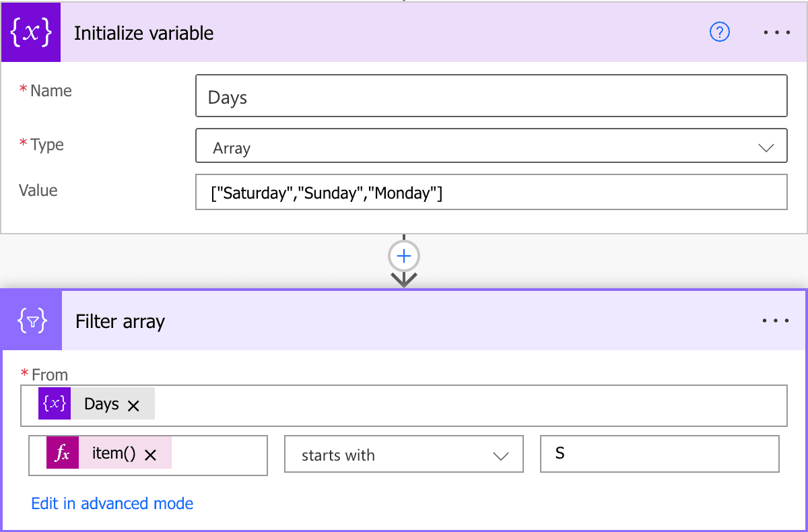The height and width of the screenshot is (532, 808).
Task: Click the filter value field containing S
Action: pos(659,455)
